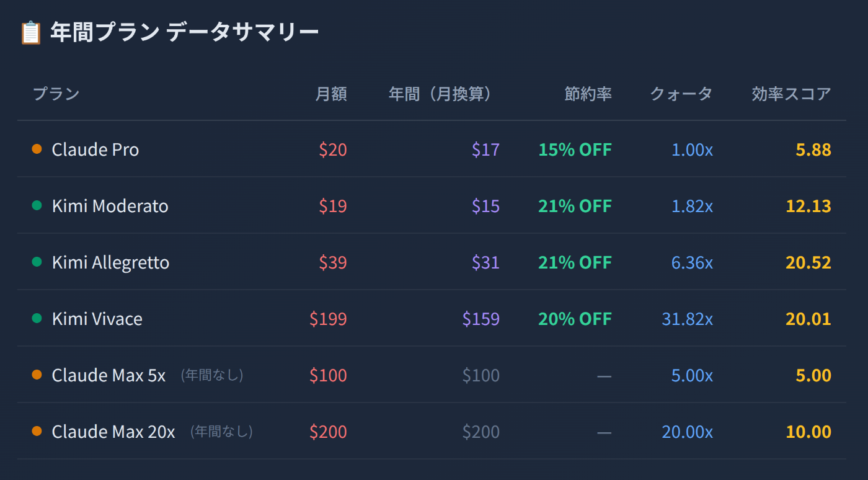Select the Kimi Allegretto plan name
This screenshot has width=868, height=480.
110,262
